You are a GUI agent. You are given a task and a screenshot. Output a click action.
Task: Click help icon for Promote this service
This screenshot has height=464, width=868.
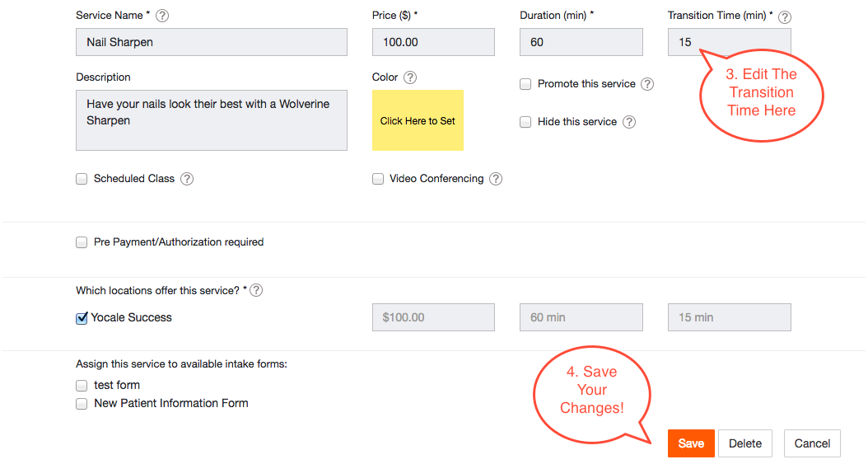[647, 84]
